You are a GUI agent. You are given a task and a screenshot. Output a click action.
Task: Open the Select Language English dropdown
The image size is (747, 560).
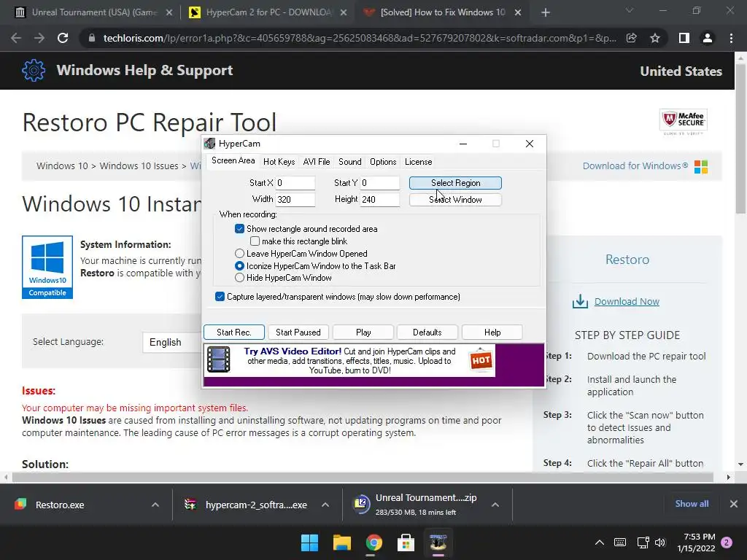point(171,343)
